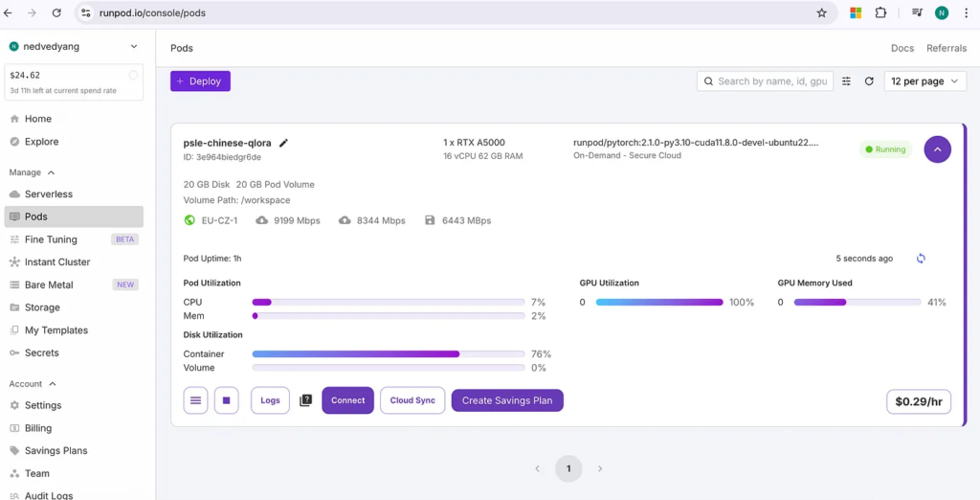Open browser extensions puzzle icon
The height and width of the screenshot is (500, 980).
(x=880, y=12)
